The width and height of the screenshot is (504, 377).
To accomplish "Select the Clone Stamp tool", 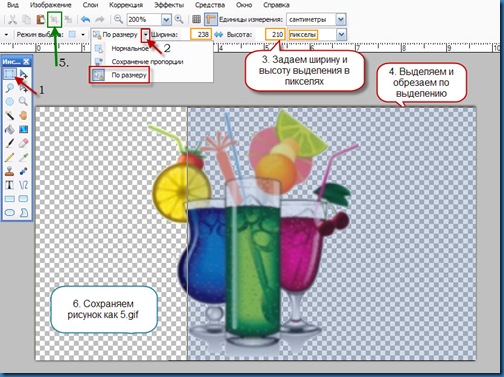I will click(x=10, y=171).
